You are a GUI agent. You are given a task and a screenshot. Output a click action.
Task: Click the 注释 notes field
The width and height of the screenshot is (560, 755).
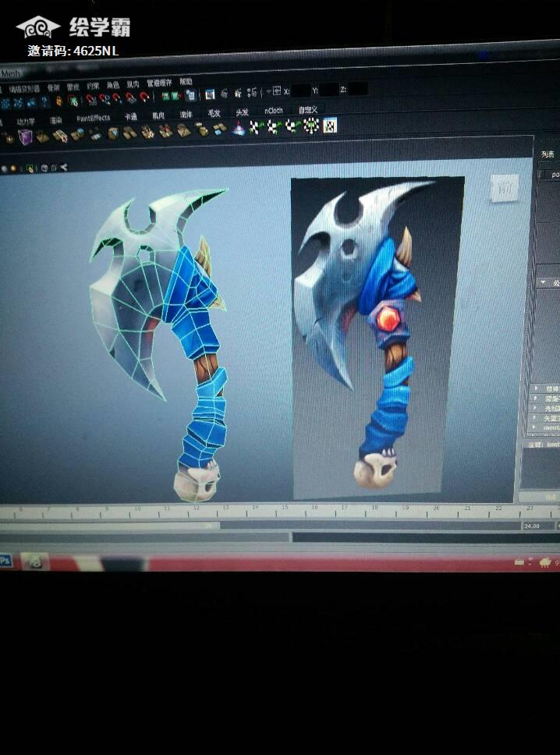click(541, 470)
